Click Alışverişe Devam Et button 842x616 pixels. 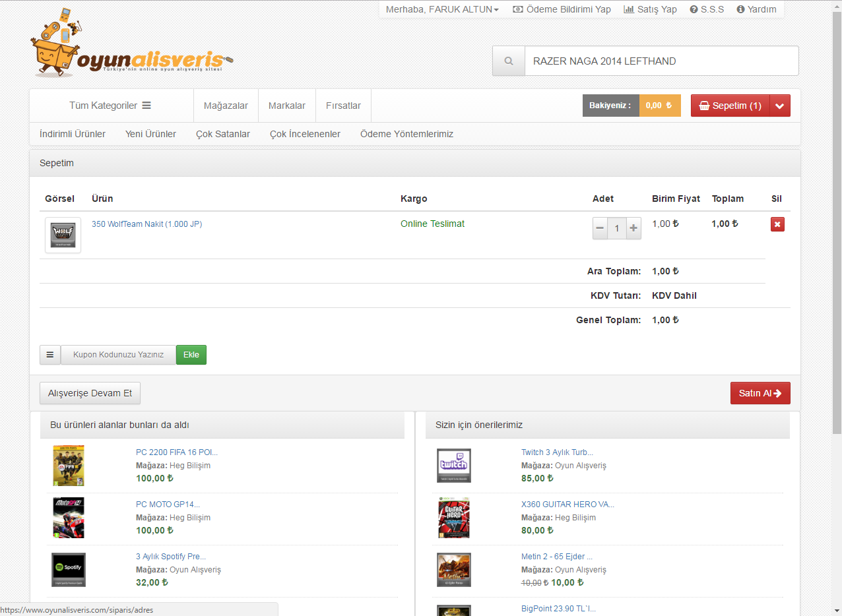90,393
